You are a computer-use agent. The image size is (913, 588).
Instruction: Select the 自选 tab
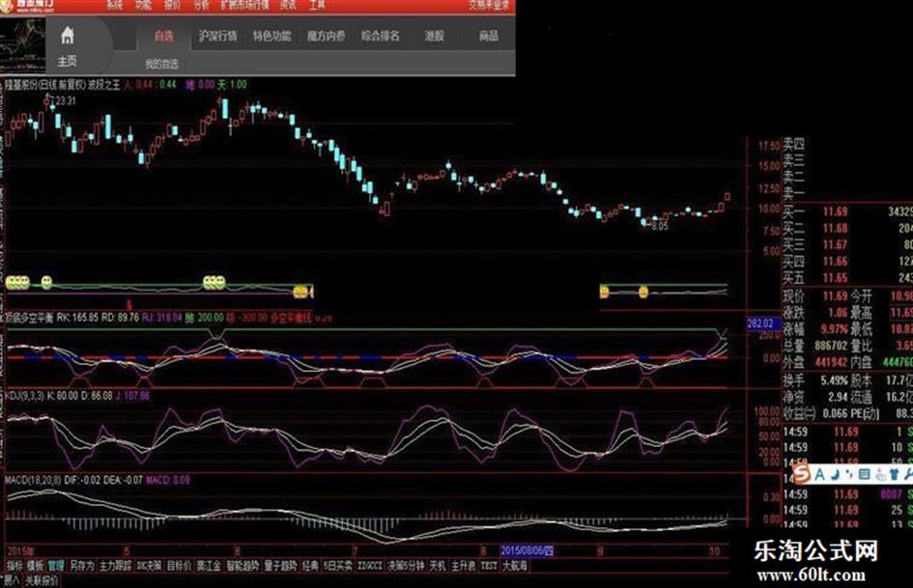pos(164,36)
